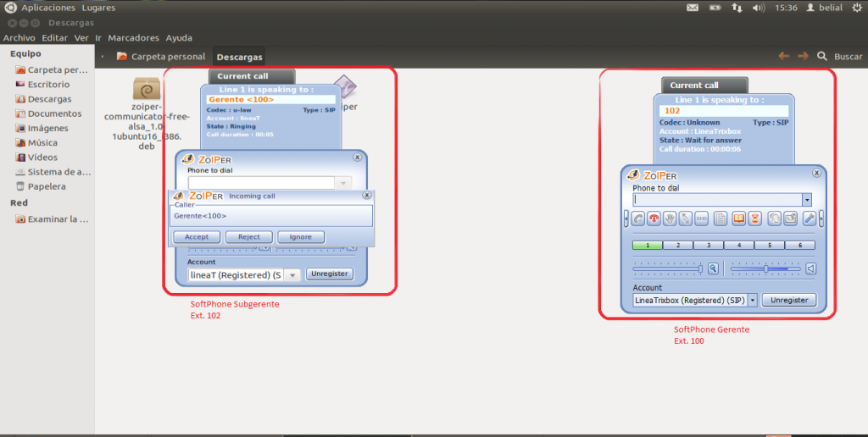The height and width of the screenshot is (437, 868).
Task: Click Carpeta personal breadcrumb
Action: [x=161, y=57]
